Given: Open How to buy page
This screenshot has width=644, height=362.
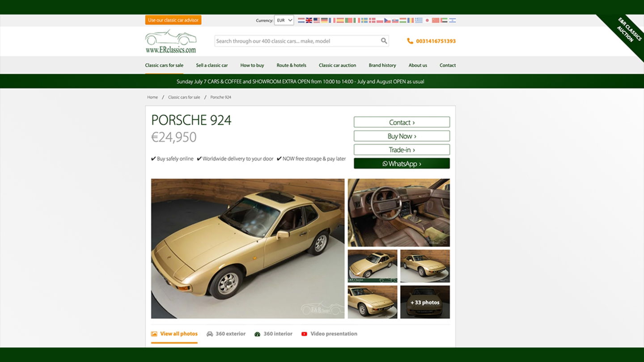Looking at the screenshot, I should click(x=252, y=65).
